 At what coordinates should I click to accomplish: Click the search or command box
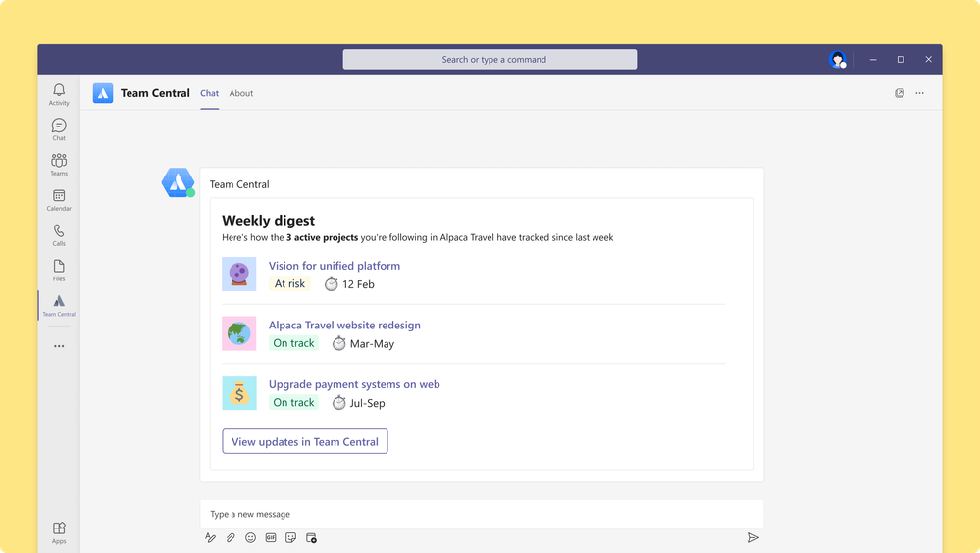coord(490,60)
